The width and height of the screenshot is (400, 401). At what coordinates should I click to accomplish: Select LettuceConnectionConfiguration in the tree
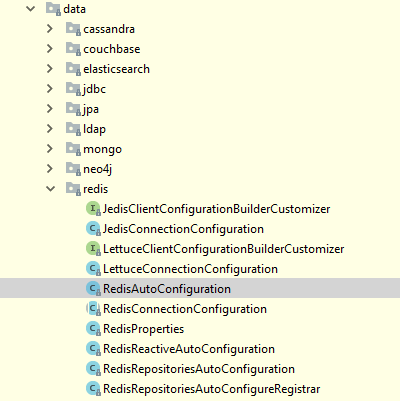[190, 269]
